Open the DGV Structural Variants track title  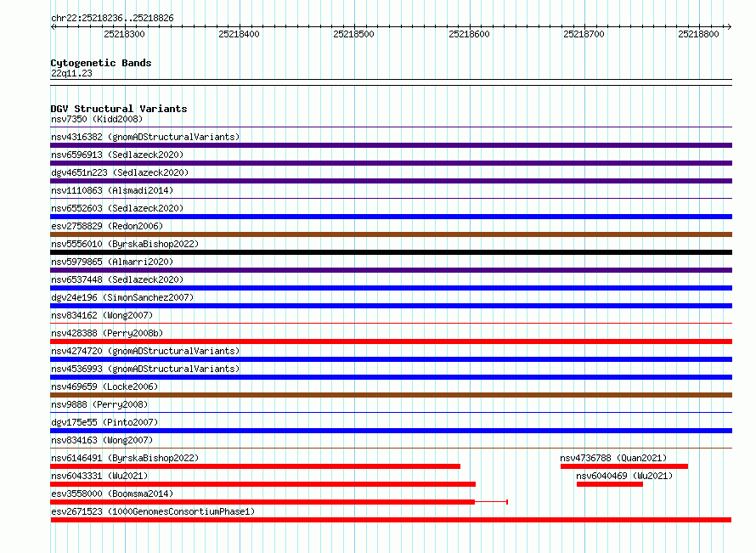[119, 109]
